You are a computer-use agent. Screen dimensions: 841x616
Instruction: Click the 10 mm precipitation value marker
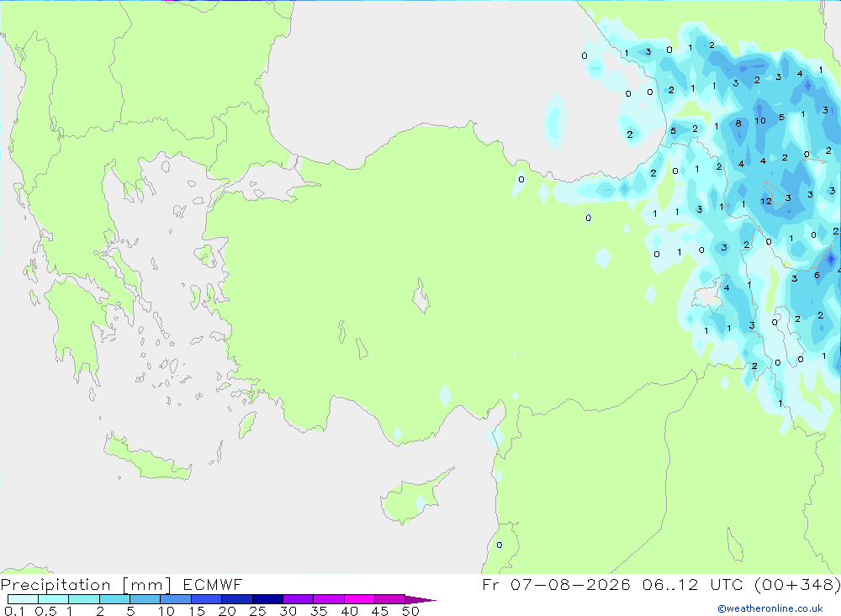pos(760,121)
